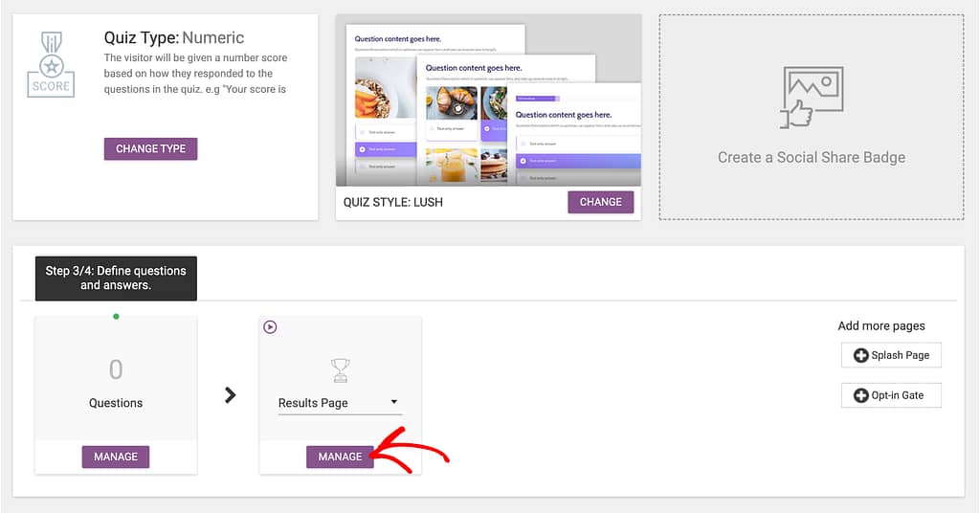This screenshot has width=980, height=513.
Task: Add an Opt-in Gate page
Action: [891, 395]
